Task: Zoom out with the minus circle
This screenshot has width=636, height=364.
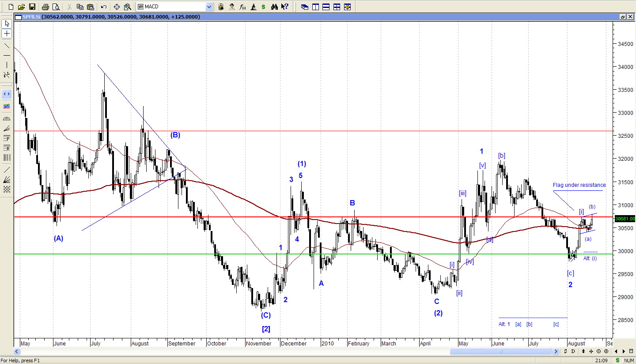Action: click(x=599, y=351)
